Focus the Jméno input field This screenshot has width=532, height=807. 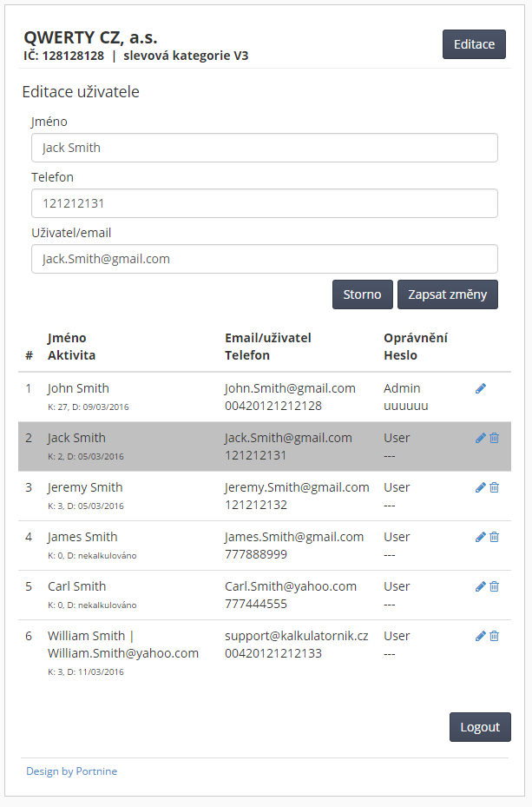tap(264, 148)
